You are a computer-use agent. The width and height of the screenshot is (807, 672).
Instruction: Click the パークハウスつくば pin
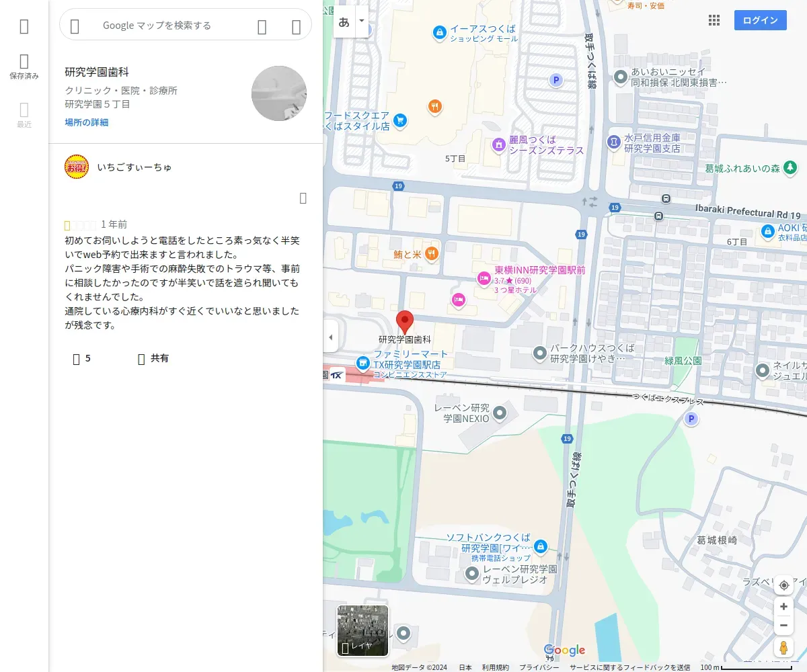[540, 353]
